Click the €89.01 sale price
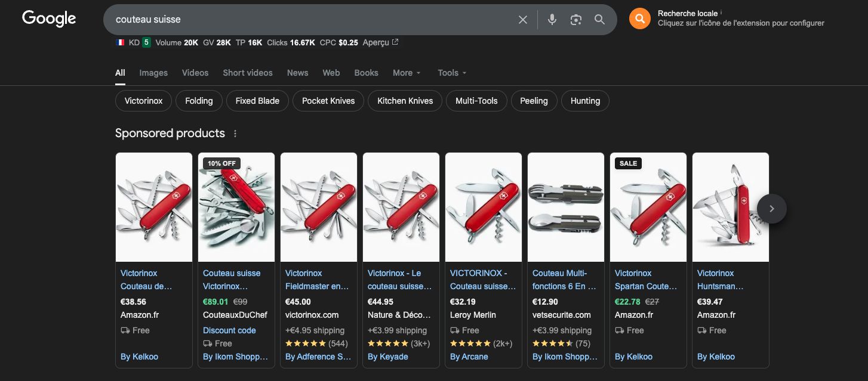The height and width of the screenshot is (381, 868). coord(216,302)
